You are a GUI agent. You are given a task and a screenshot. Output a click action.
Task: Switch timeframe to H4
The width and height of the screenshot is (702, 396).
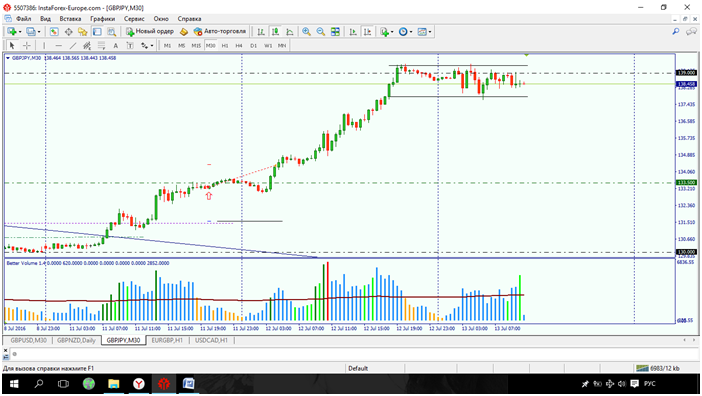coord(239,45)
